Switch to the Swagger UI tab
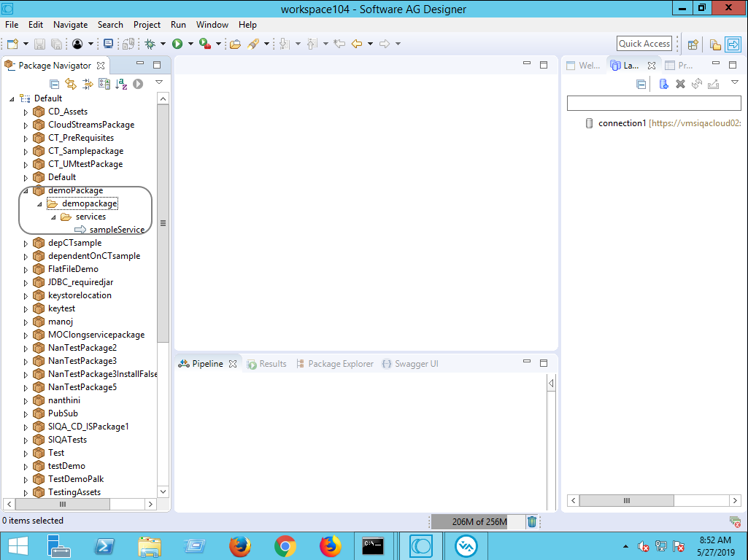 tap(410, 364)
